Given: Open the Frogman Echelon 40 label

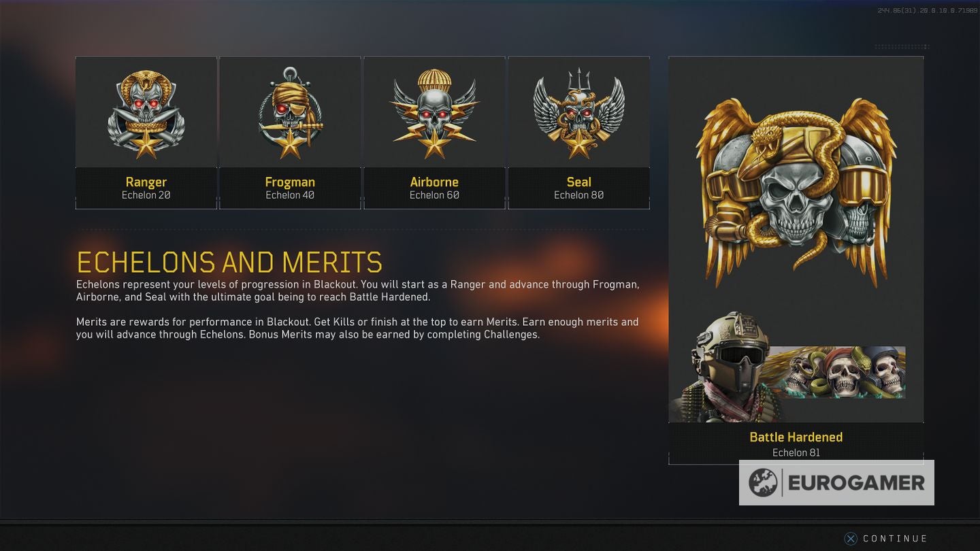Looking at the screenshot, I should point(291,188).
